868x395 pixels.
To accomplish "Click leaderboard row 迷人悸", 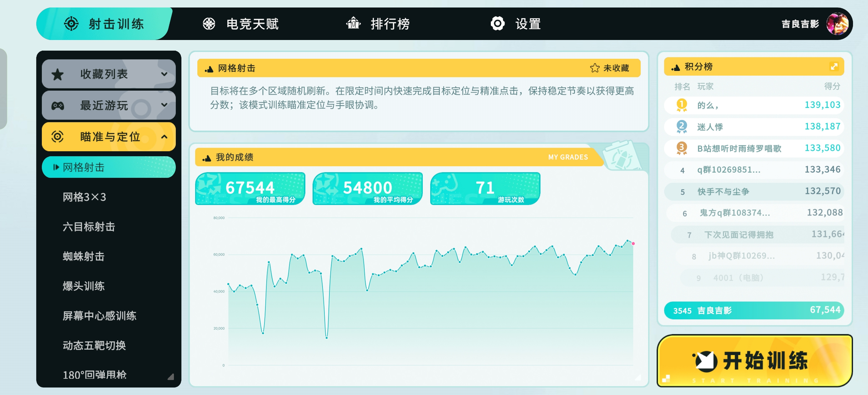I will point(754,127).
